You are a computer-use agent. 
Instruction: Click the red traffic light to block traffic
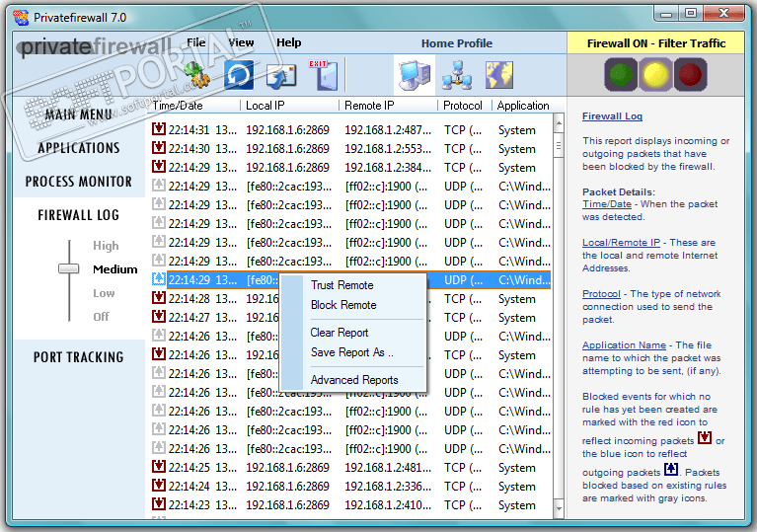pos(690,75)
